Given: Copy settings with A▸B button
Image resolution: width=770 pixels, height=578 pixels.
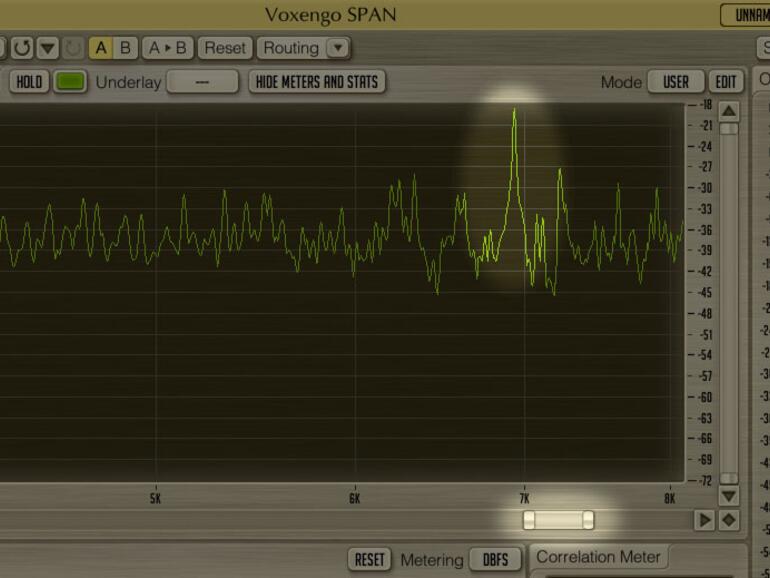Looking at the screenshot, I should (167, 48).
